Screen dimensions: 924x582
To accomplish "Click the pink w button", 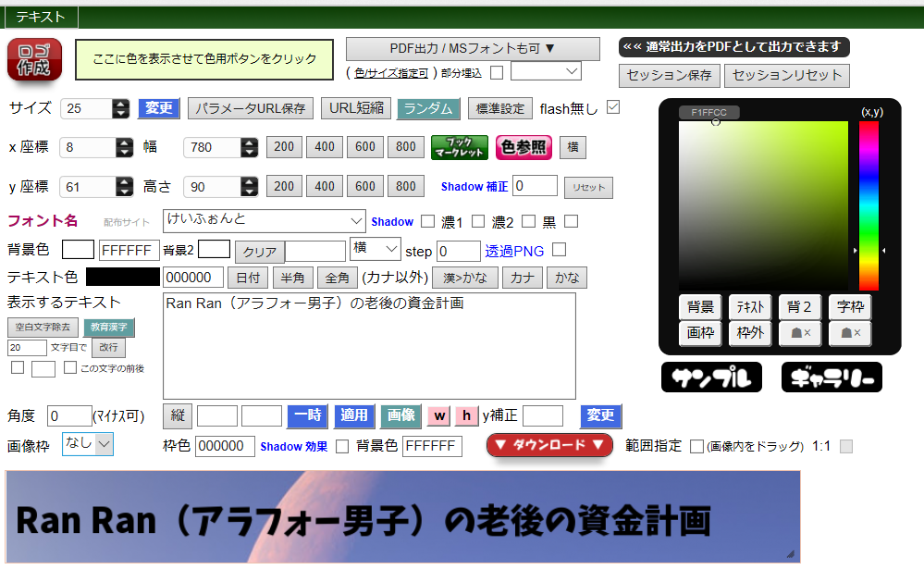I will [x=439, y=415].
